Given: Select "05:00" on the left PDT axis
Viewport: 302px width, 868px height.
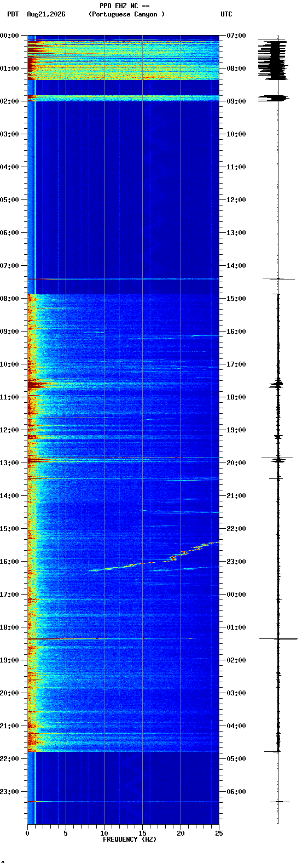Looking at the screenshot, I should 9,199.
